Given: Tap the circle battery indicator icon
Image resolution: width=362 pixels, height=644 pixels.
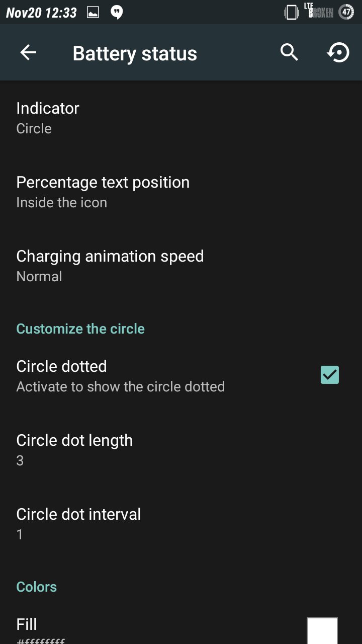Looking at the screenshot, I should pos(346,13).
